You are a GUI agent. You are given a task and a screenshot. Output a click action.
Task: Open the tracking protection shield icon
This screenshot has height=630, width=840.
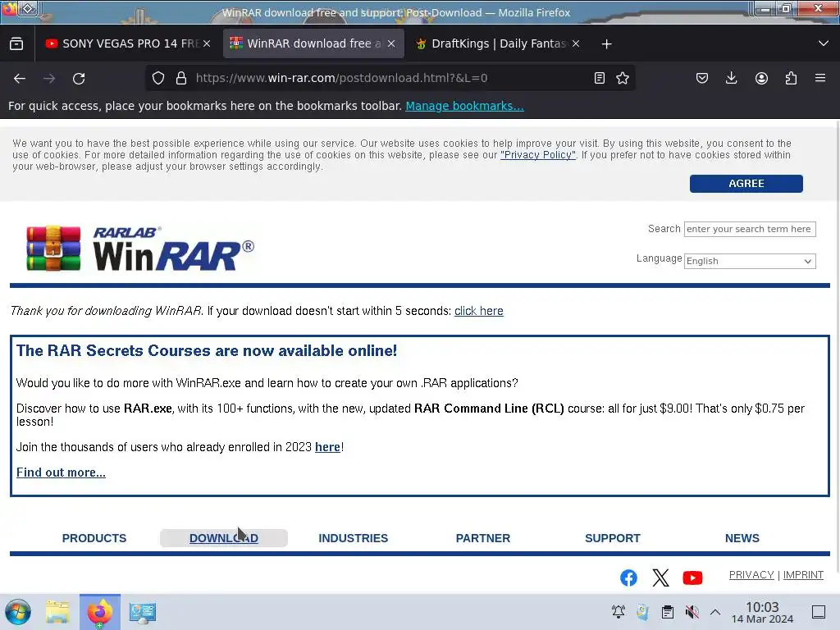click(158, 78)
